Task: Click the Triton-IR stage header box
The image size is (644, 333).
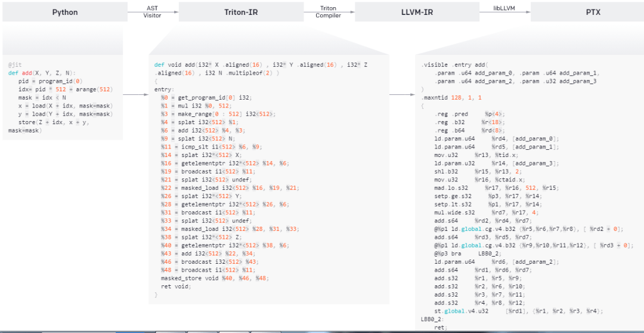Action: click(x=241, y=12)
